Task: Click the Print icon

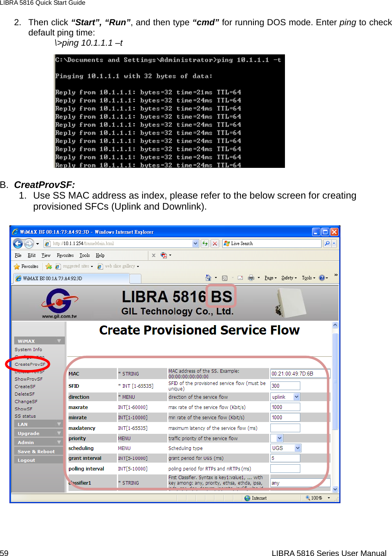Action: 251,278
